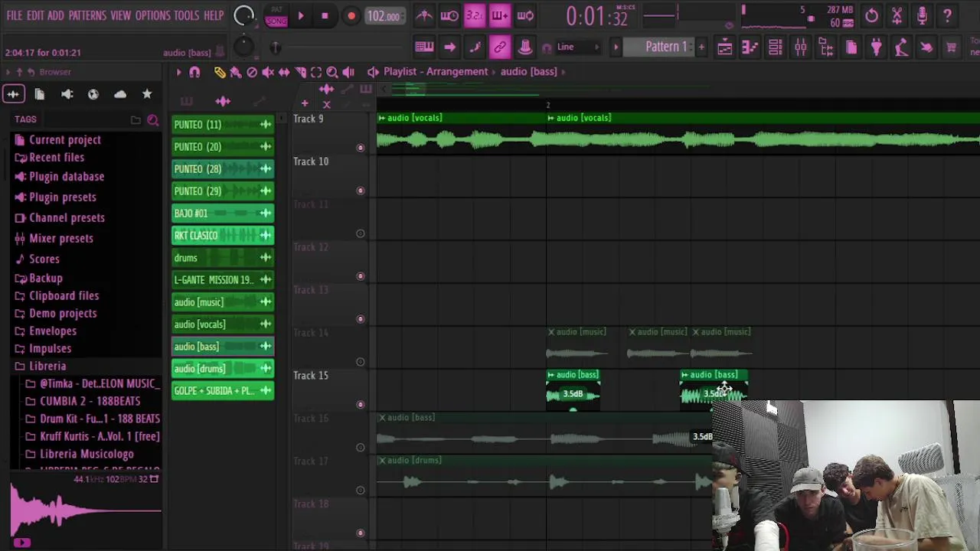980x551 pixels.
Task: Select the playlist Paint brush tool
Action: [236, 72]
